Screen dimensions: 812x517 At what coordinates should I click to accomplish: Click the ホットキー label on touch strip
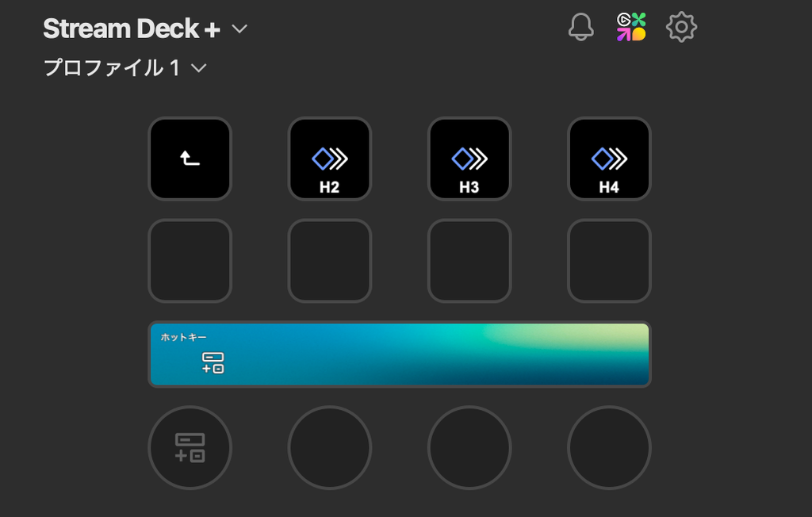point(183,337)
